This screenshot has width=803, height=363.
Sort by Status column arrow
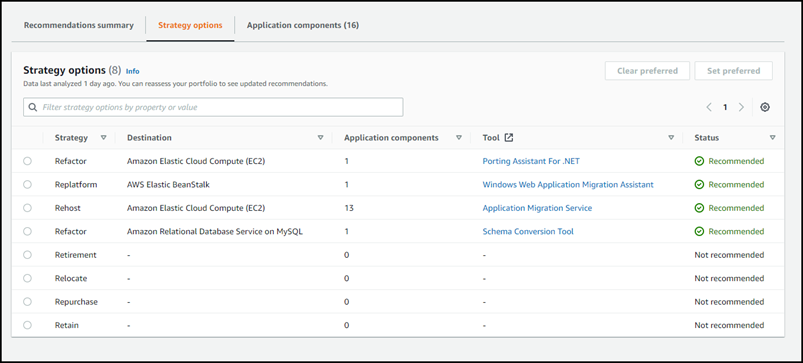[x=772, y=138]
